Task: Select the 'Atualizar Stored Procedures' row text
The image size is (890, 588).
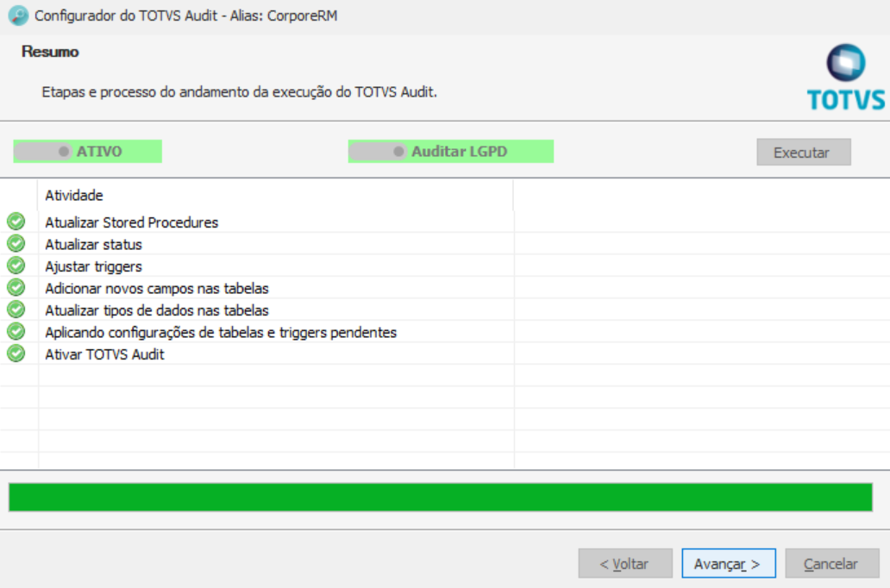Action: [x=132, y=222]
